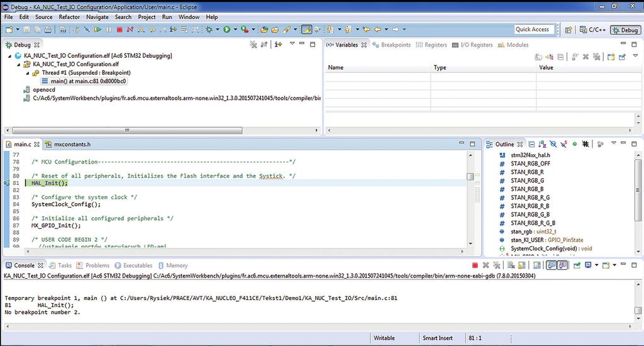644x346 pixels.
Task: Click the Console Terminate red square
Action: coord(475,265)
